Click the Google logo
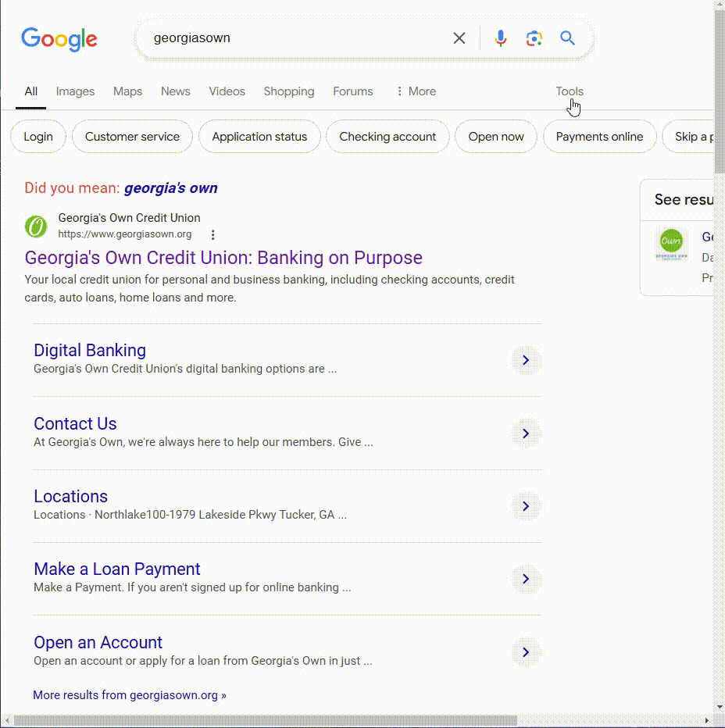 point(59,38)
